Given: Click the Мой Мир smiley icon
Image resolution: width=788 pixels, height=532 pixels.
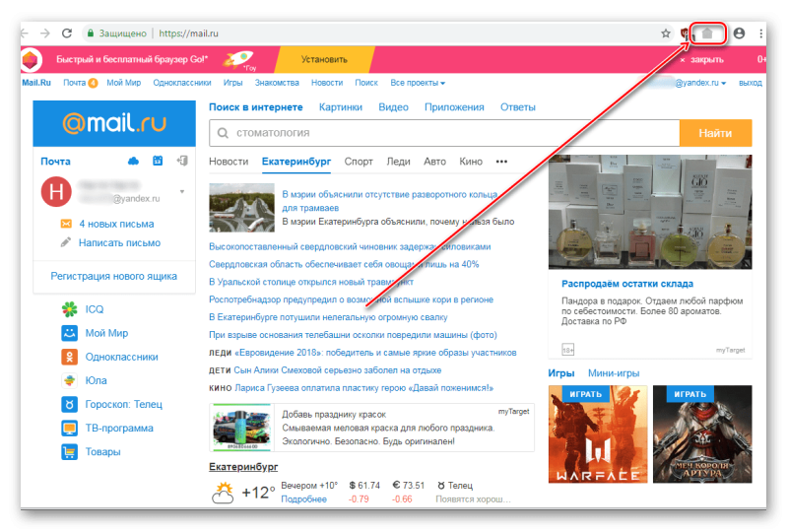Looking at the screenshot, I should tap(69, 333).
